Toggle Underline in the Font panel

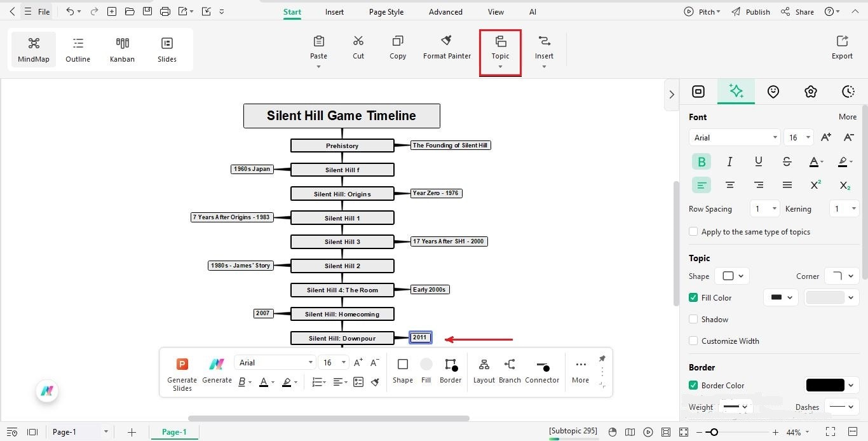pyautogui.click(x=758, y=161)
